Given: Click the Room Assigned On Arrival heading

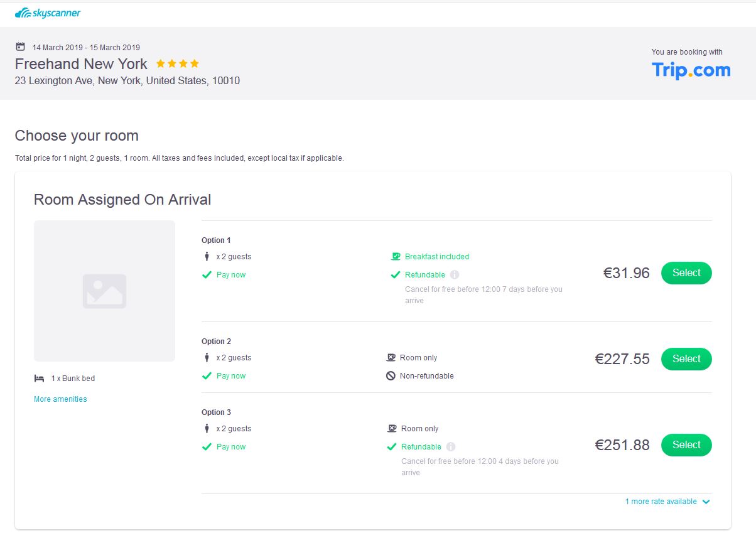Looking at the screenshot, I should pyautogui.click(x=122, y=200).
